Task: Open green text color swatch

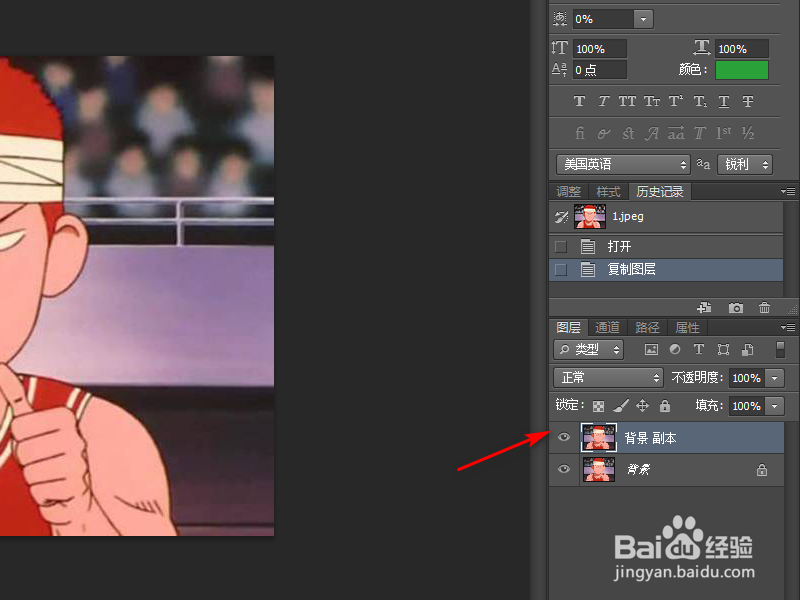Action: click(x=741, y=70)
